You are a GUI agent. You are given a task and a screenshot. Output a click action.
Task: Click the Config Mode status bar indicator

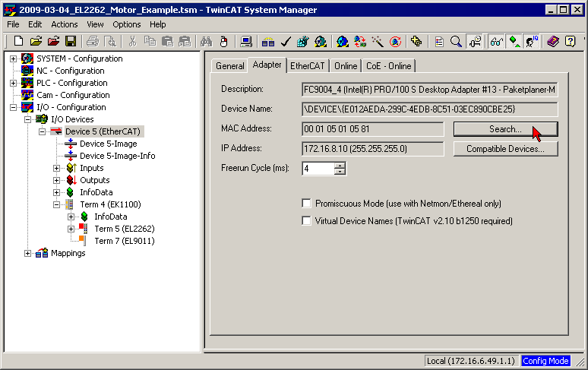click(545, 361)
